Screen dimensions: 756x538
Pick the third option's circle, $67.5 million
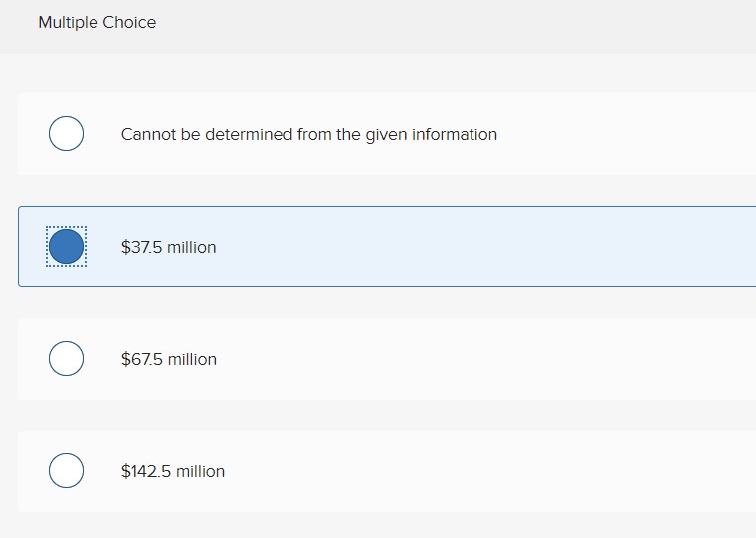[66, 359]
